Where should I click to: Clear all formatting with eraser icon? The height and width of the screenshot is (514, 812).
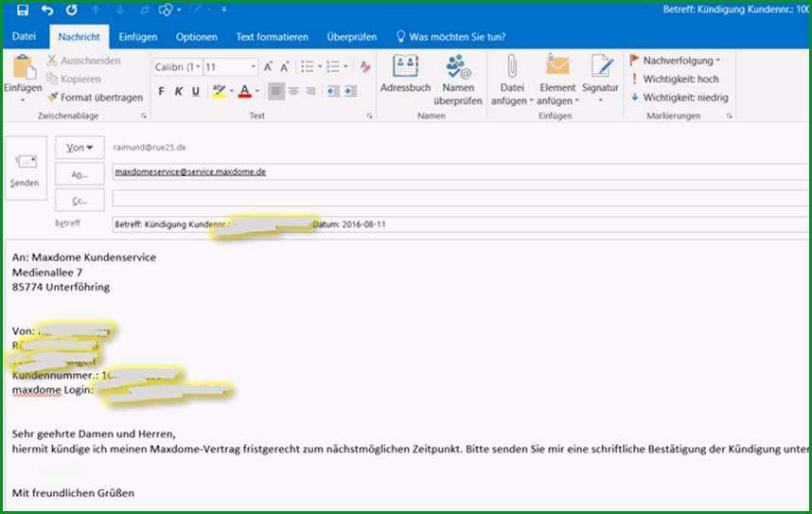coord(365,67)
